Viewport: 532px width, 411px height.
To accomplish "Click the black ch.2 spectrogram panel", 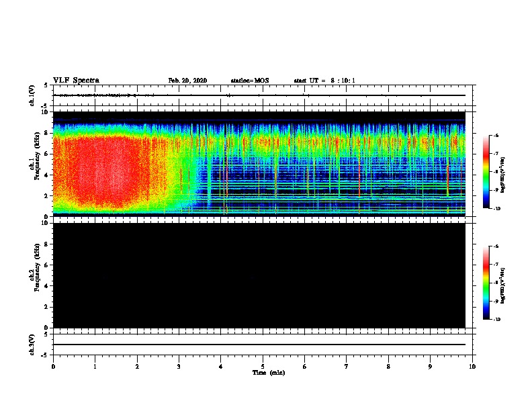I will click(259, 275).
